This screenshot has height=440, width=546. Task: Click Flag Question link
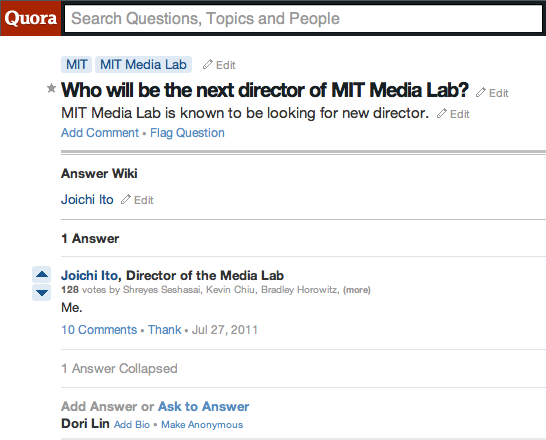tap(187, 133)
